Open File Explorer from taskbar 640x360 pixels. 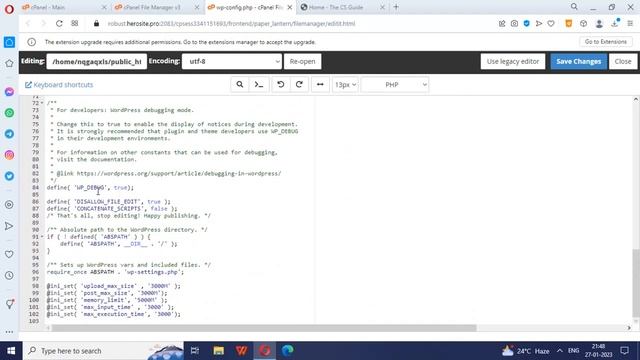(x=219, y=351)
